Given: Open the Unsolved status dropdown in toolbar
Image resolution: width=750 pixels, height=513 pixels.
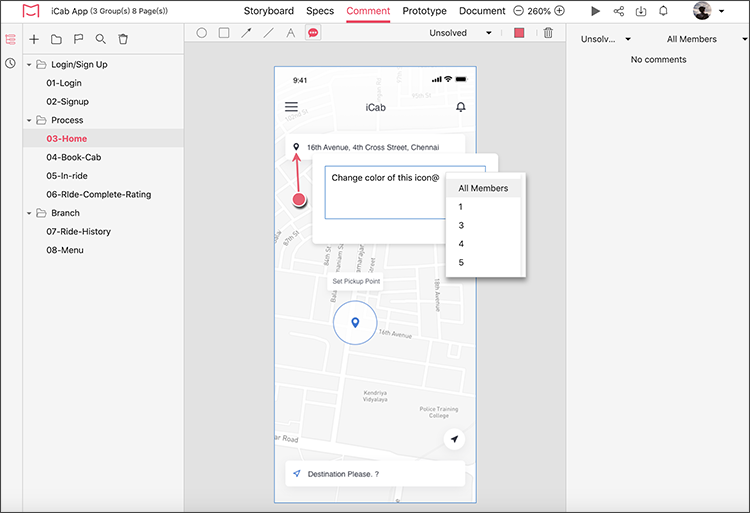Looking at the screenshot, I should 460,33.
